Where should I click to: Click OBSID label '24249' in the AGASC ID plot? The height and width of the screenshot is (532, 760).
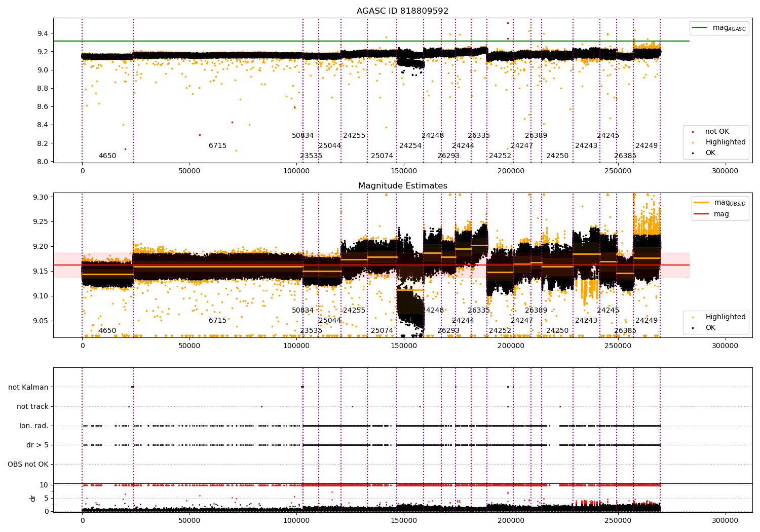click(x=647, y=146)
